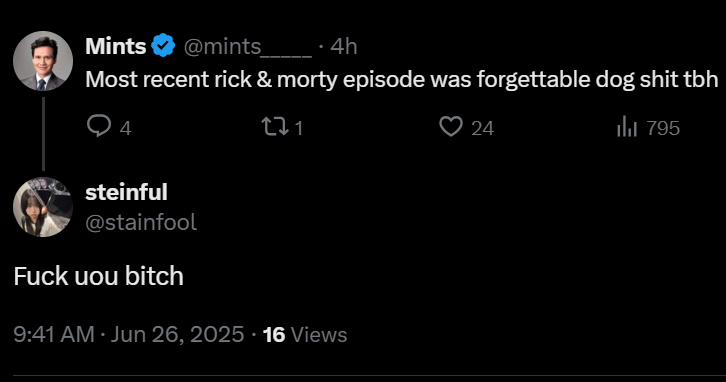Click the reply count number 4
This screenshot has height=382, width=726.
pos(125,128)
